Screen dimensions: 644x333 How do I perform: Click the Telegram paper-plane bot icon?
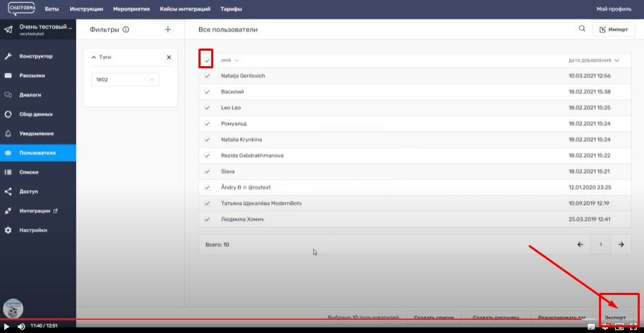(8, 30)
